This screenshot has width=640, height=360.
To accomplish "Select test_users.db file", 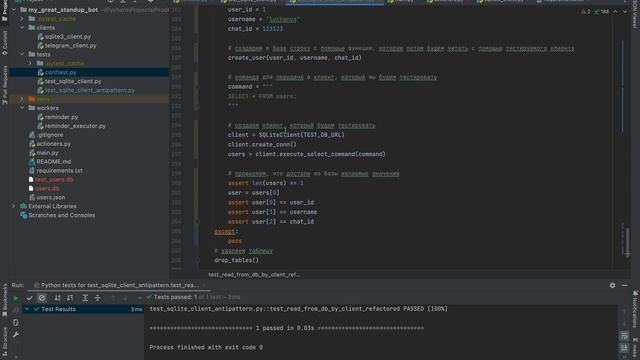I will tap(54, 180).
